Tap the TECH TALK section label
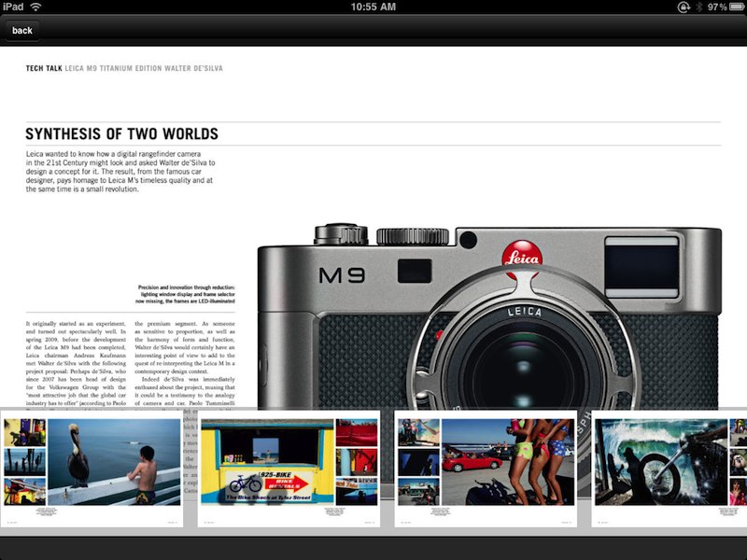 click(43, 66)
